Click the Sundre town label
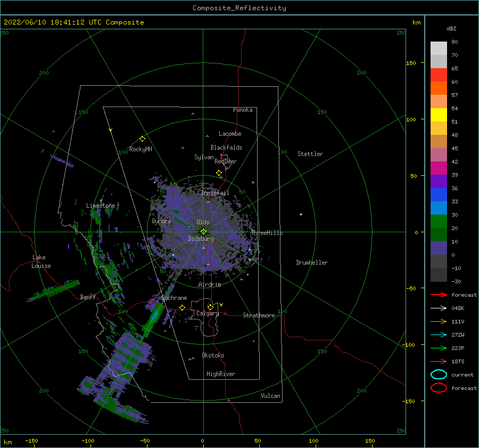Image resolution: width=479 pixels, height=448 pixels. point(161,221)
